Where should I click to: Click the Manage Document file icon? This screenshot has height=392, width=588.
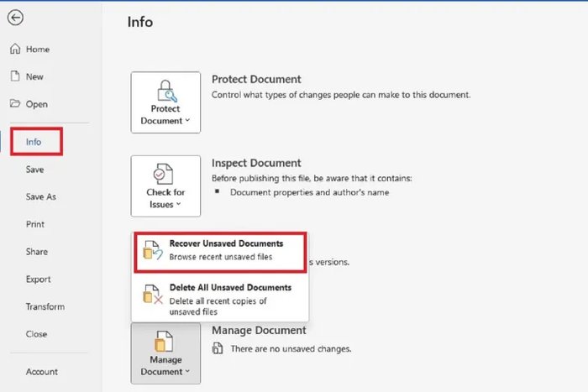(164, 341)
